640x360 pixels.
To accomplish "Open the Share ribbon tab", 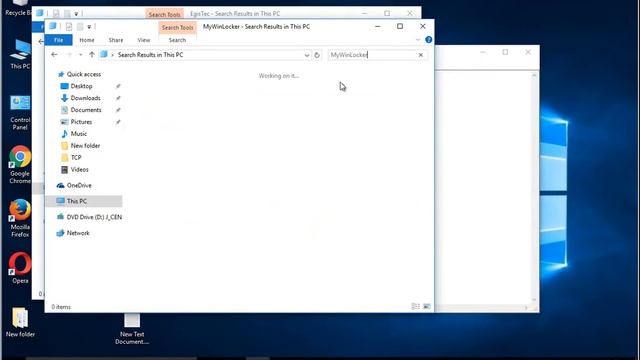I will click(x=116, y=40).
